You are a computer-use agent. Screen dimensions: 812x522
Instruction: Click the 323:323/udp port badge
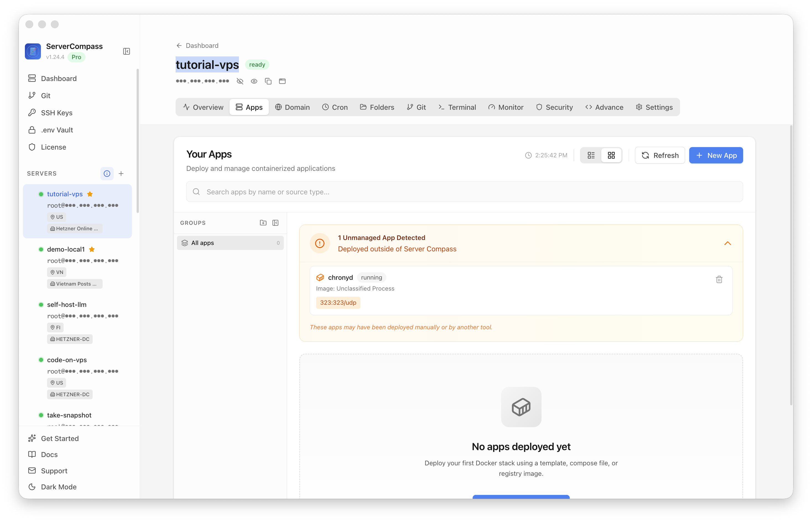click(338, 302)
